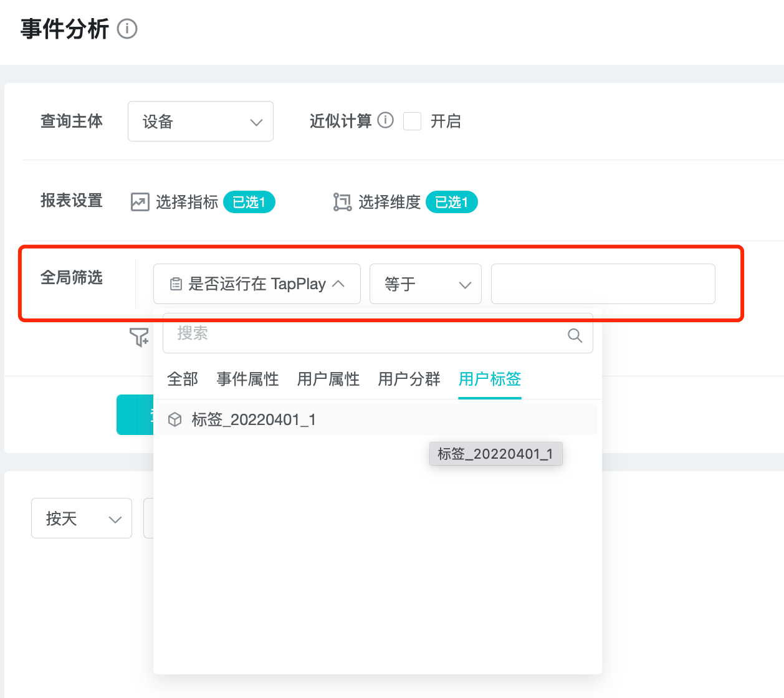The width and height of the screenshot is (784, 698).
Task: Select the 标签_20220401_1 tag entry
Action: pyautogui.click(x=254, y=419)
